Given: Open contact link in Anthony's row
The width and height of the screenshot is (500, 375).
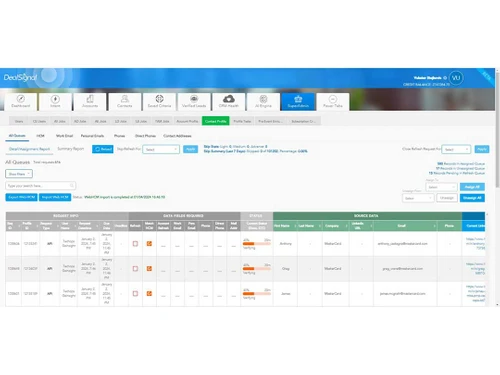Looking at the screenshot, I should [475, 244].
